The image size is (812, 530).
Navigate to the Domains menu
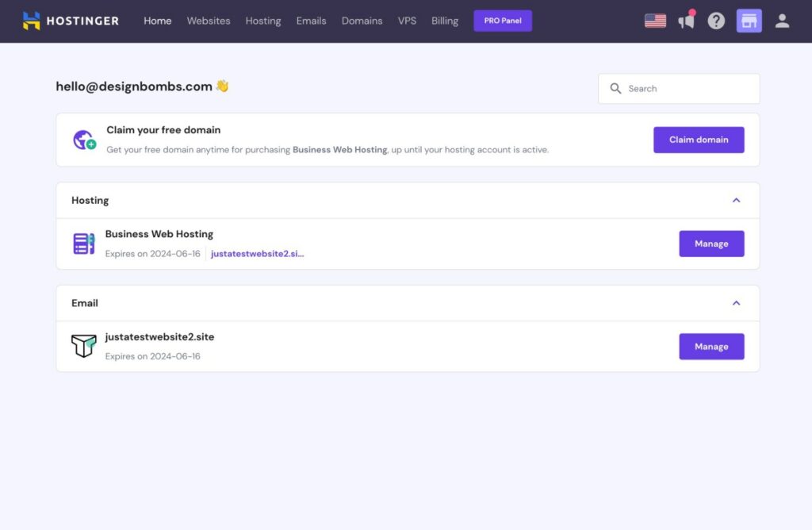pos(362,21)
